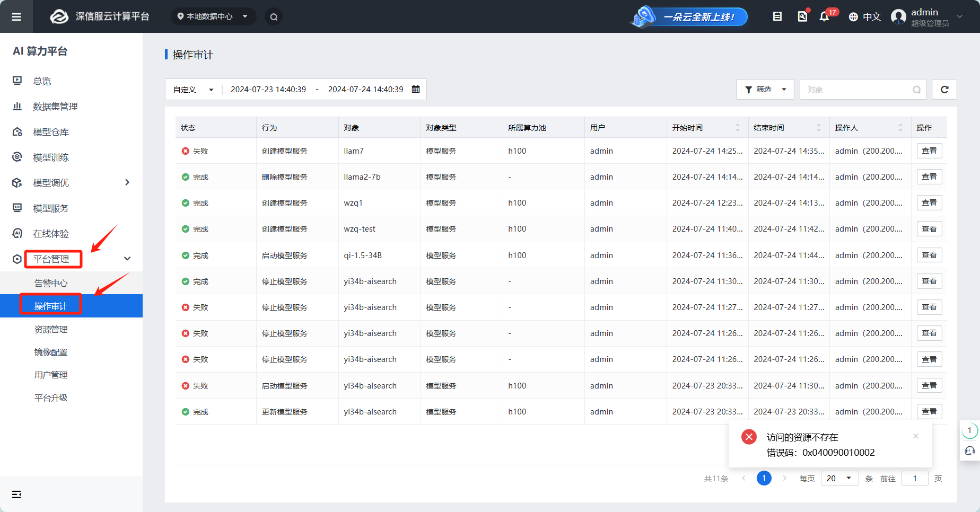
Task: Click 删除模型服务 action cell
Action: pos(285,177)
